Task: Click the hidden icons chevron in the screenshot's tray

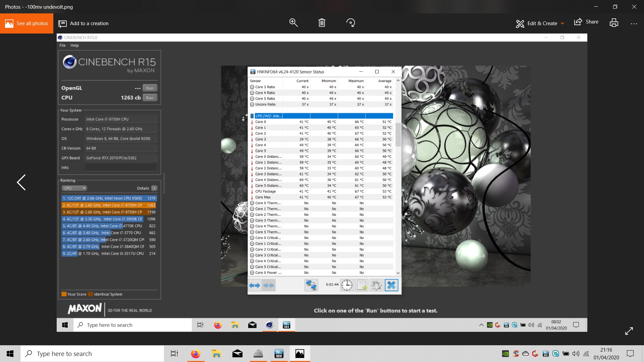Action: (481, 325)
